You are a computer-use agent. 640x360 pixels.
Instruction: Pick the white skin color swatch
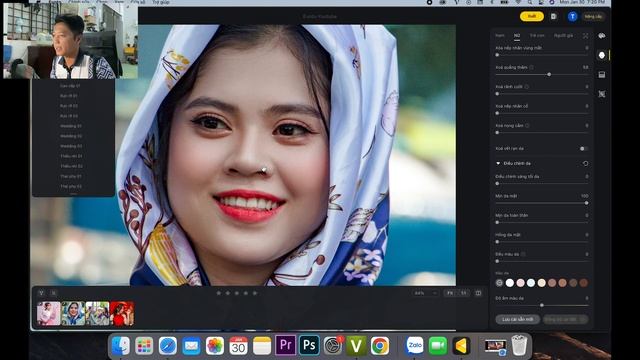point(510,282)
